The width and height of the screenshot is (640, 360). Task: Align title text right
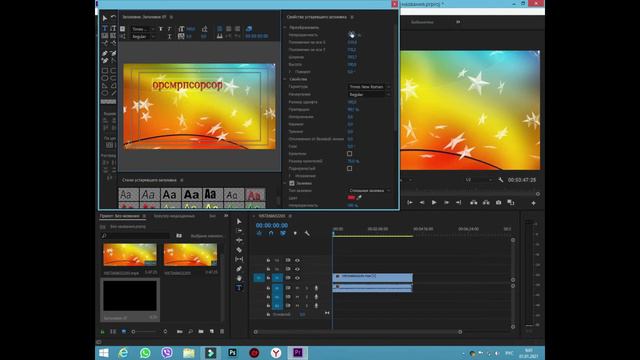(x=238, y=29)
